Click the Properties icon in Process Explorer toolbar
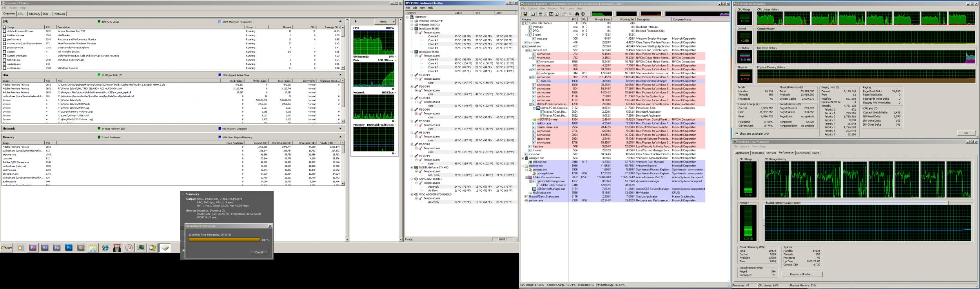The width and height of the screenshot is (980, 289). [564, 14]
